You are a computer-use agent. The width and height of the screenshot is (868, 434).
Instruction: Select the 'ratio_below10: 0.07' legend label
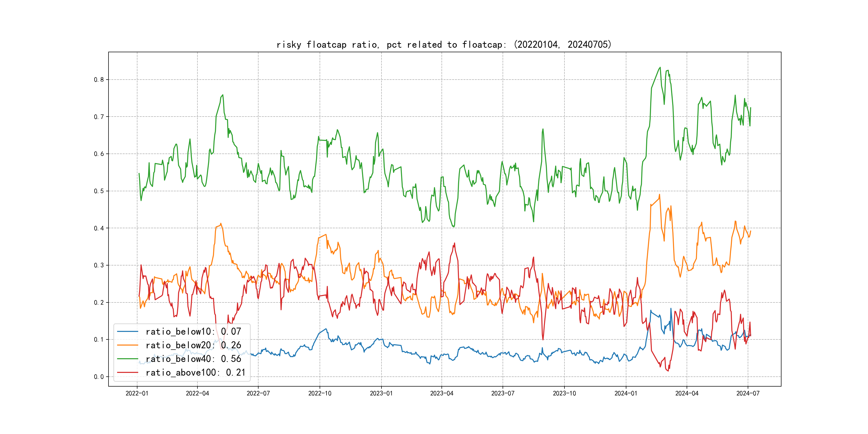tap(193, 332)
